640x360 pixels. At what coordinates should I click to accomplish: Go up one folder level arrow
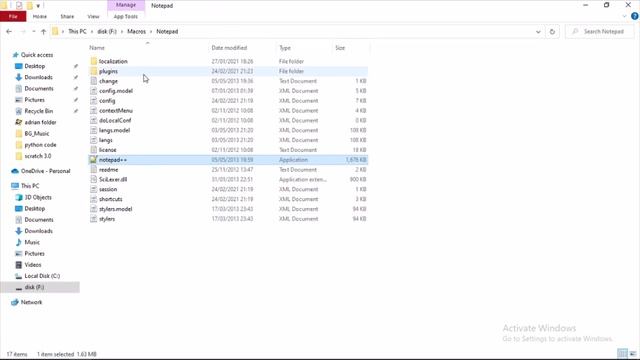(x=44, y=31)
